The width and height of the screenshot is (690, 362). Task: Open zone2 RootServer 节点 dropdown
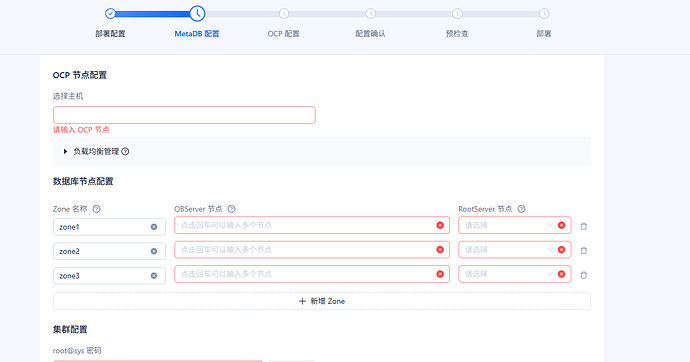pos(514,249)
